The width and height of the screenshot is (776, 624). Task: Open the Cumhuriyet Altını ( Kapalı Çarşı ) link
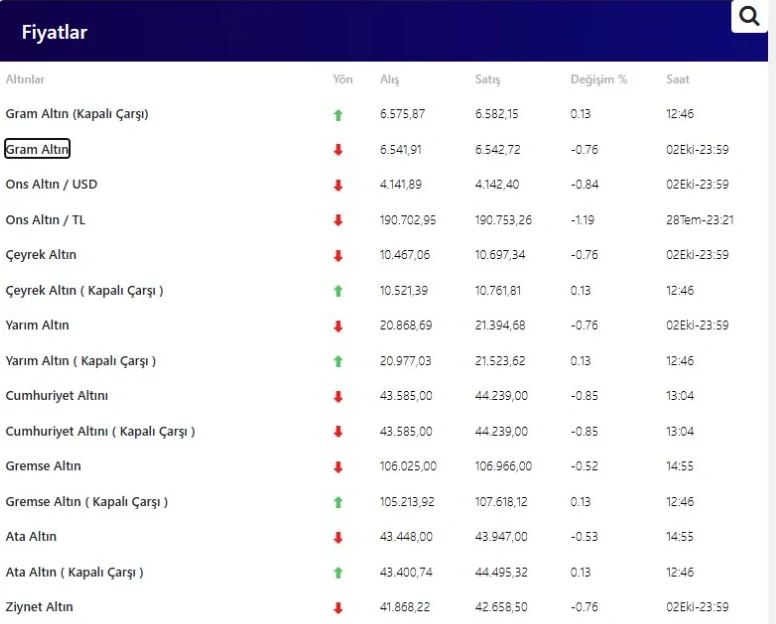click(100, 432)
